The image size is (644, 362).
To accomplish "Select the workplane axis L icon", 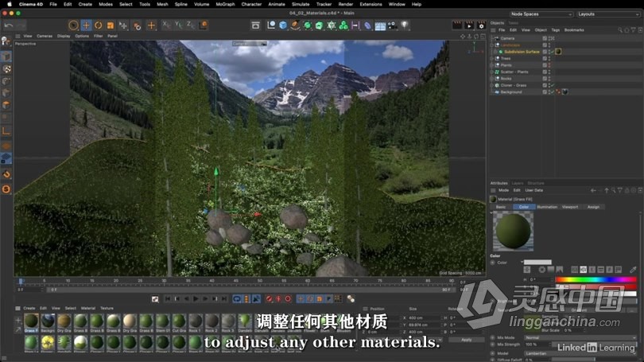I will click(x=6, y=131).
